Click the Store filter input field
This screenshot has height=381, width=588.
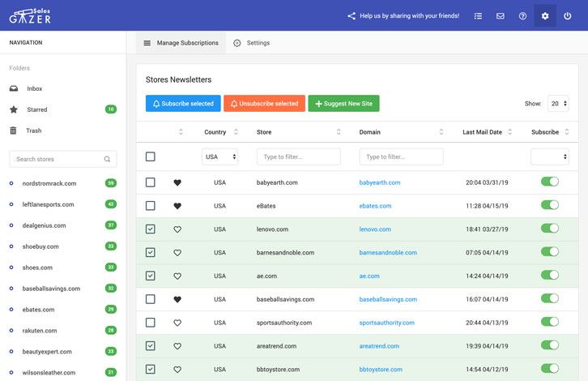pos(299,156)
